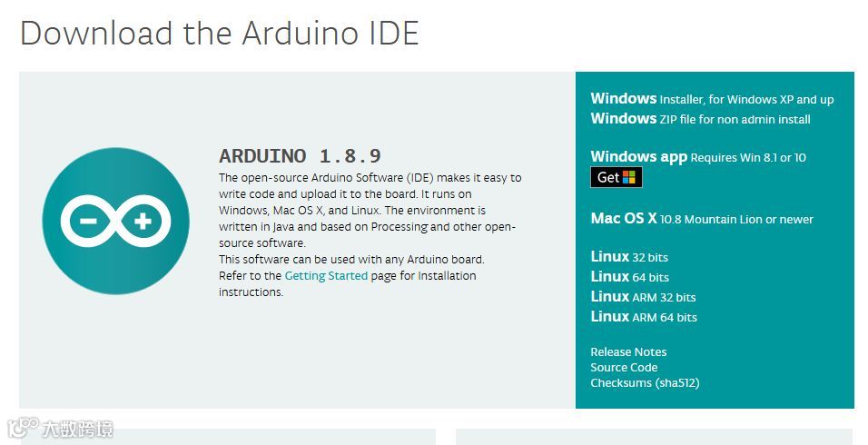This screenshot has width=868, height=445.
Task: Open the Release Notes link
Action: (x=628, y=352)
